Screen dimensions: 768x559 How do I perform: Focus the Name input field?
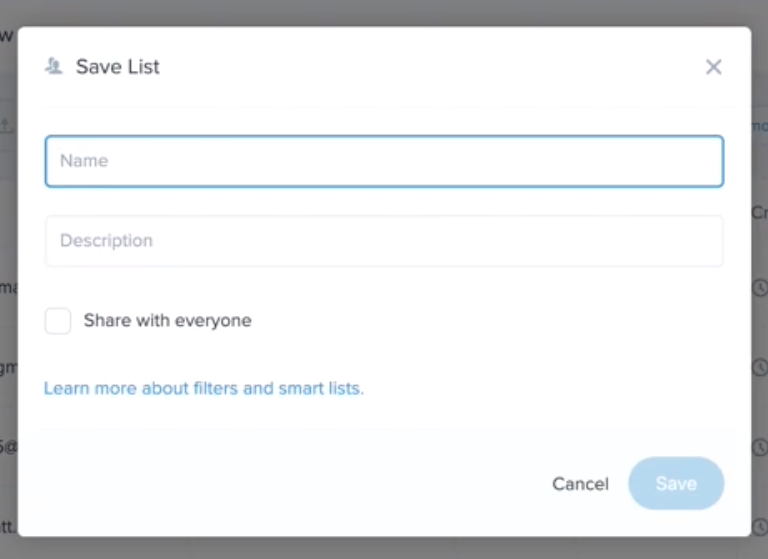pos(384,161)
